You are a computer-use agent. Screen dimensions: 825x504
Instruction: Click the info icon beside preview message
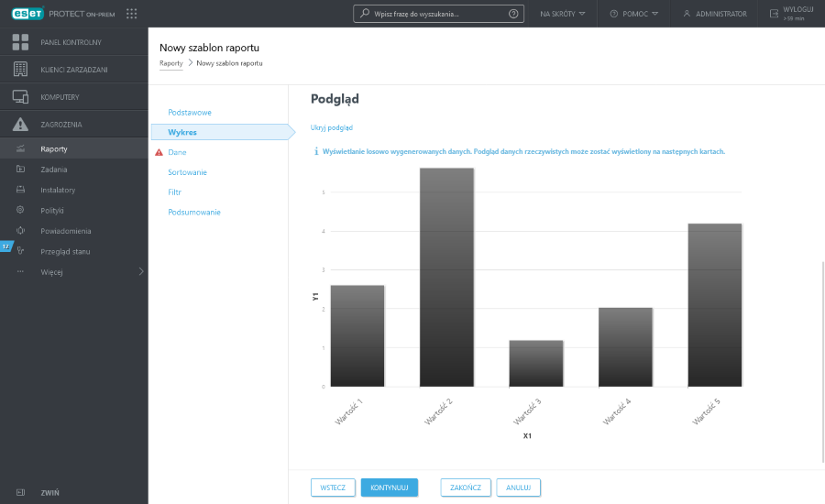coord(316,151)
